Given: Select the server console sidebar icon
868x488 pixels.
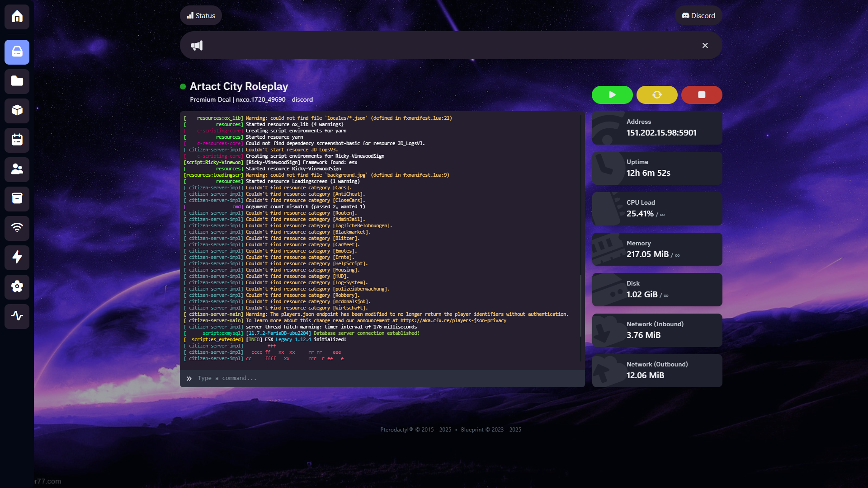Looking at the screenshot, I should (17, 52).
